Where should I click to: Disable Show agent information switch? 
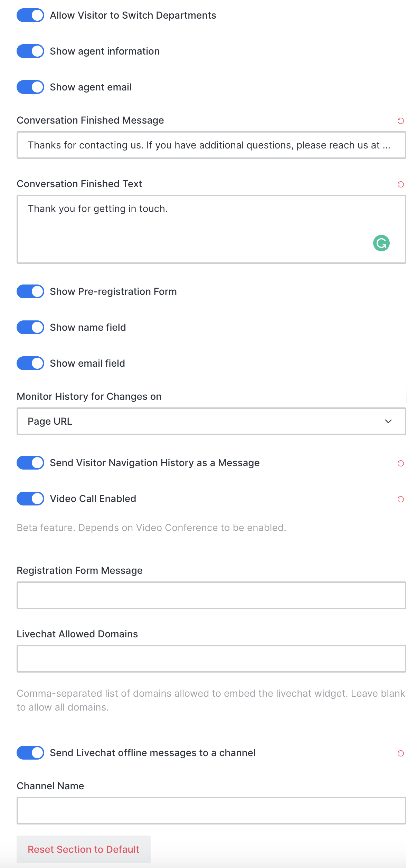pyautogui.click(x=30, y=51)
